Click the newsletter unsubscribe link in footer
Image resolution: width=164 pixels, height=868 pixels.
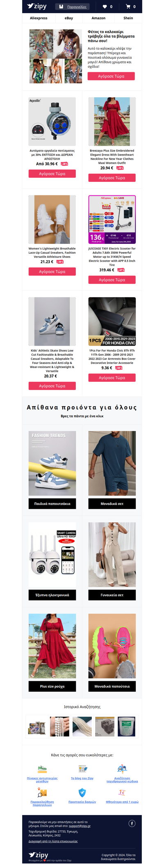[x=53, y=841]
